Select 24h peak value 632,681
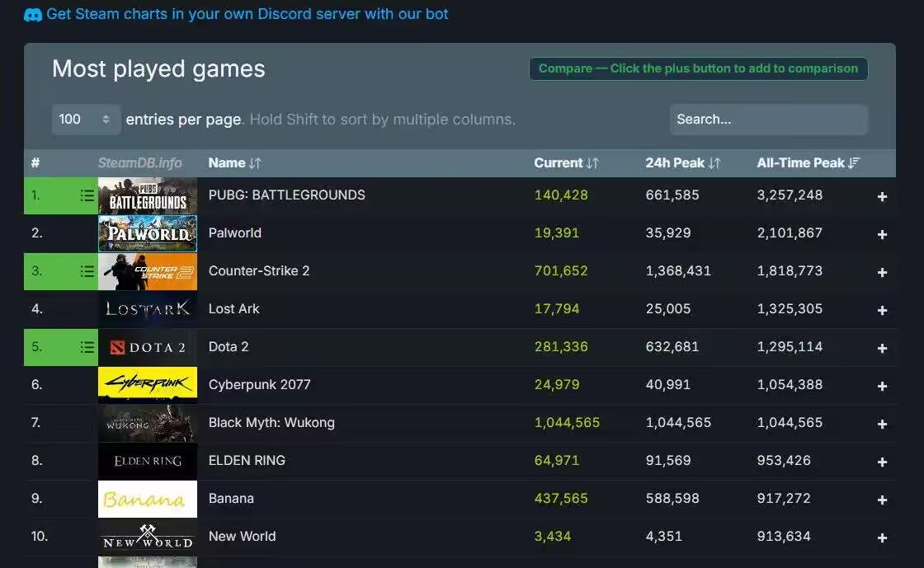Viewport: 924px width, 568px height. pos(672,347)
